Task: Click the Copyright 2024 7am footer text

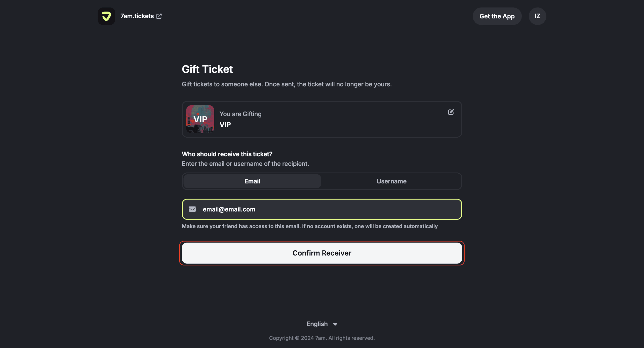Action: point(322,338)
